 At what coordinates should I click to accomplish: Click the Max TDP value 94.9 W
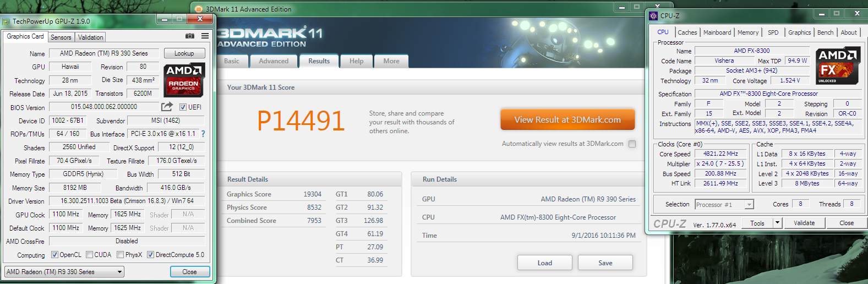click(797, 61)
